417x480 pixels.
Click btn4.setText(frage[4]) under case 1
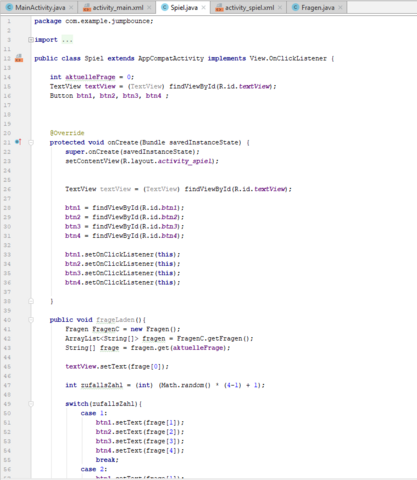[140, 450]
